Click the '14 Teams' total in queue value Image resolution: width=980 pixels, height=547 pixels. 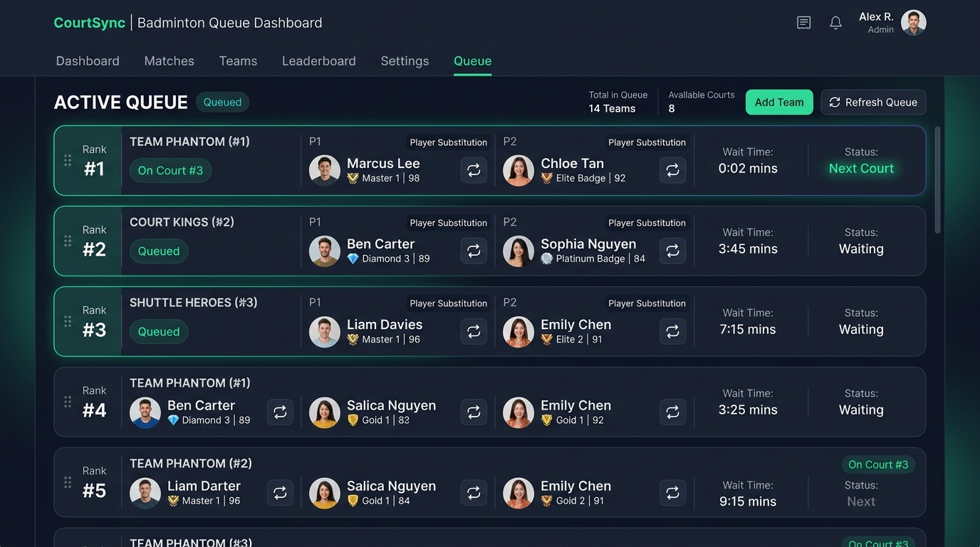[612, 109]
